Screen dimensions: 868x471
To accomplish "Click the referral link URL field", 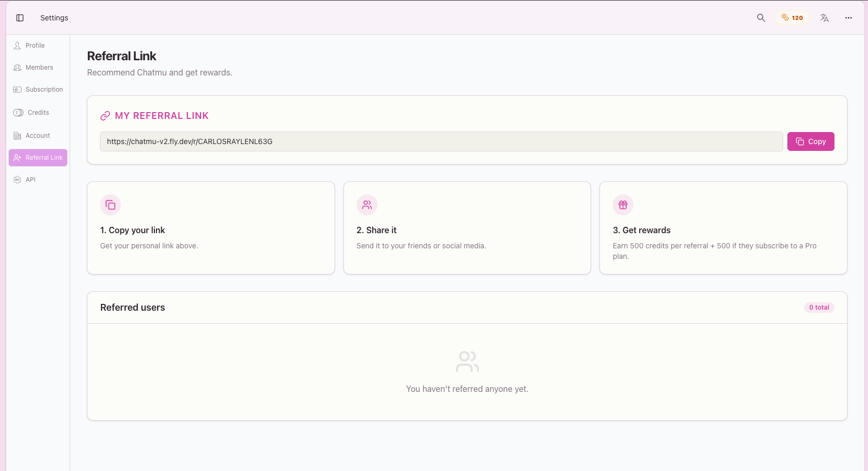I will tap(441, 141).
